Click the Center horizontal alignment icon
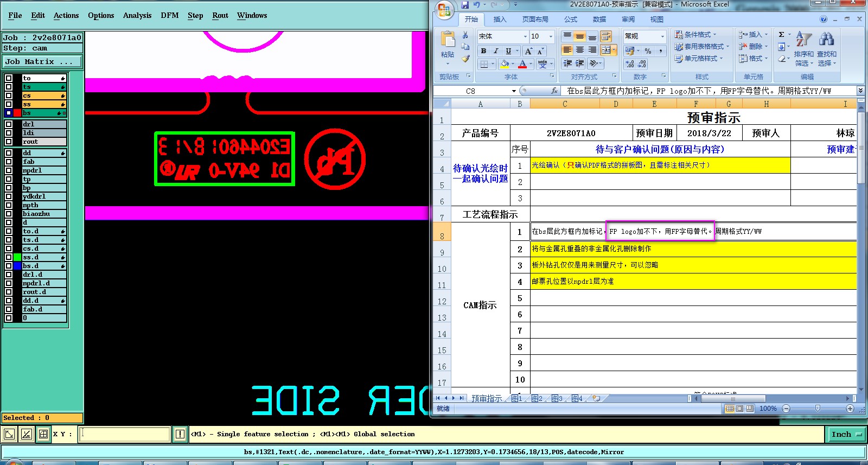 (x=580, y=50)
